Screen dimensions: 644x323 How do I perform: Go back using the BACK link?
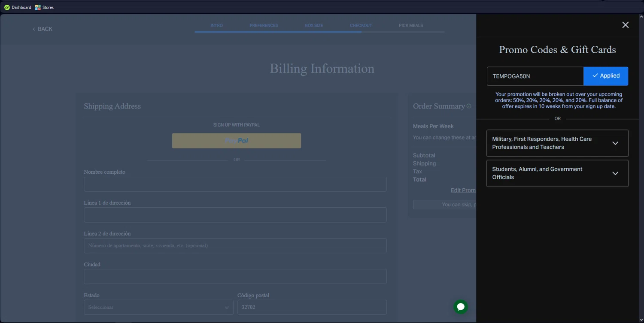pos(43,29)
